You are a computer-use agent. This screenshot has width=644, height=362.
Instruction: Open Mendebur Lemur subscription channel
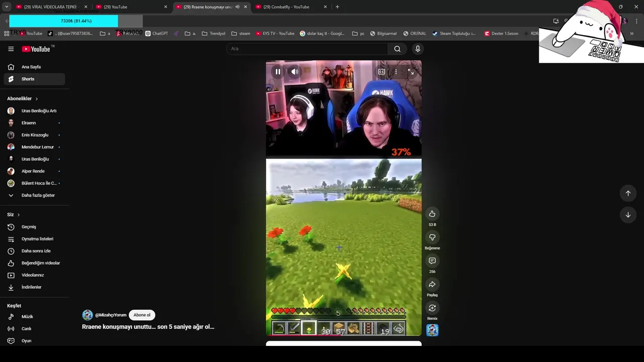pos(34,147)
